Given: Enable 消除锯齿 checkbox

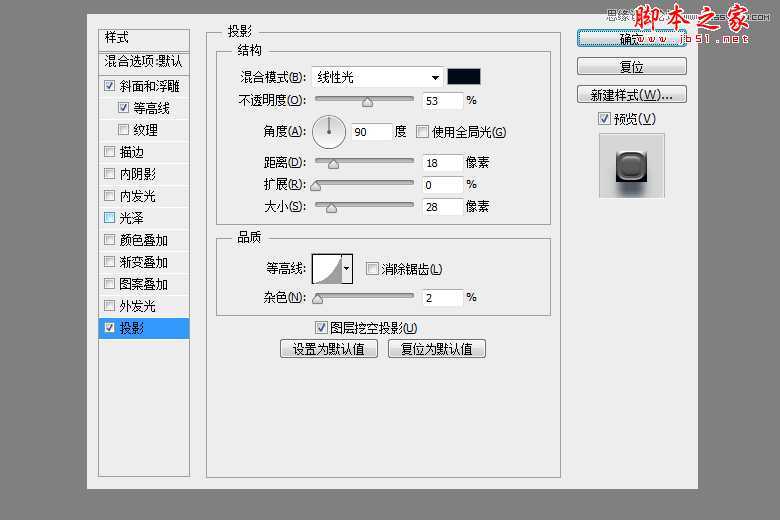Looking at the screenshot, I should point(372,269).
